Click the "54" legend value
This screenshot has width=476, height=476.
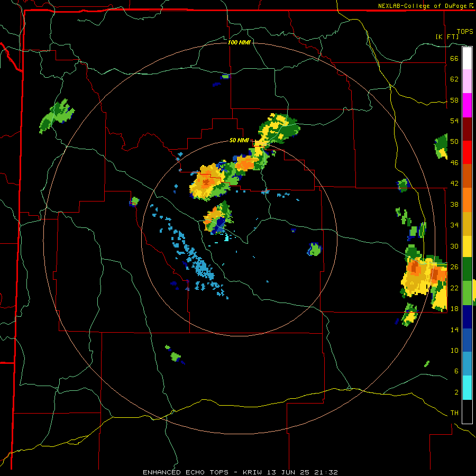tap(454, 121)
